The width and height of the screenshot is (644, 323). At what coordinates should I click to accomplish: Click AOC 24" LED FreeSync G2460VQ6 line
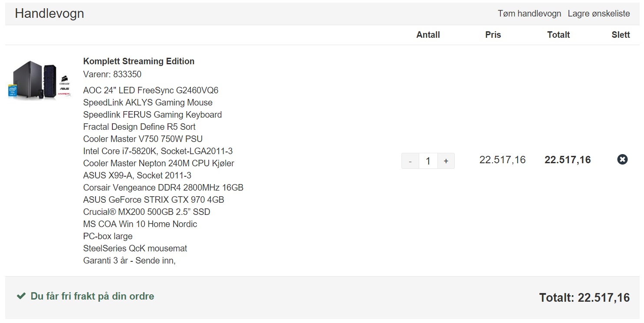(151, 90)
